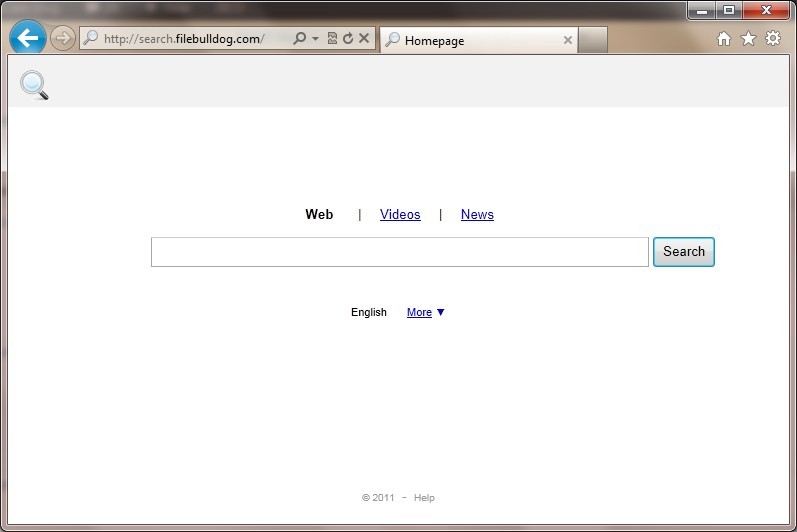Select the Web search category
797x532 pixels.
coord(319,214)
